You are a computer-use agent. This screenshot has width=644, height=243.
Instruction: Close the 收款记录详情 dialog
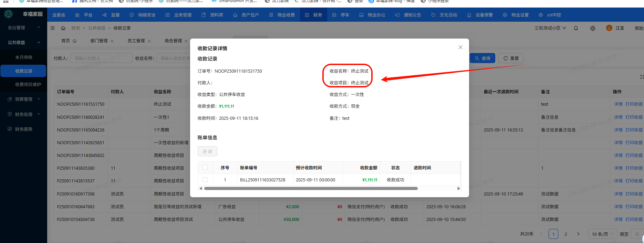[460, 47]
